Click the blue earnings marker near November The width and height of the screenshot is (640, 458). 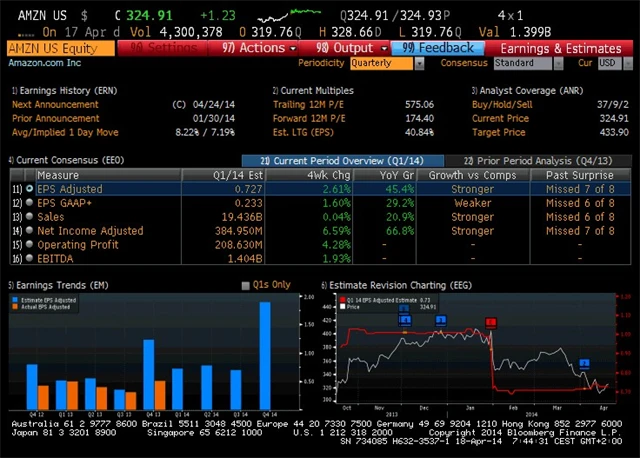tap(405, 319)
